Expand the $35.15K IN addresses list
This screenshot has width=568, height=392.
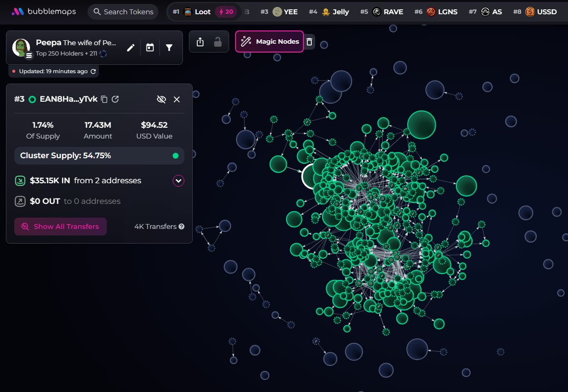tap(178, 181)
